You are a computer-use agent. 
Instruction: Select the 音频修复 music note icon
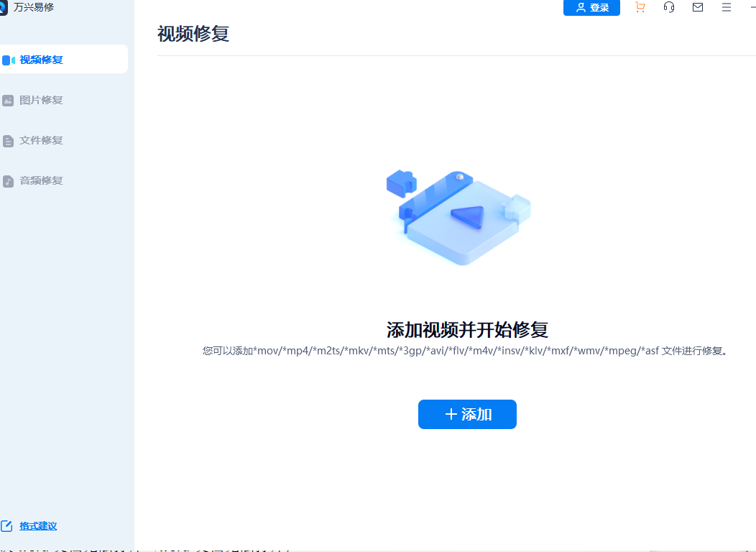coord(8,180)
